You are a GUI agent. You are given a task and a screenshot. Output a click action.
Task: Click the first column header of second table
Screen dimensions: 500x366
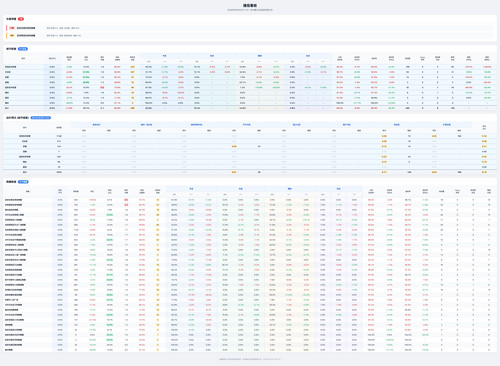(x=24, y=58)
